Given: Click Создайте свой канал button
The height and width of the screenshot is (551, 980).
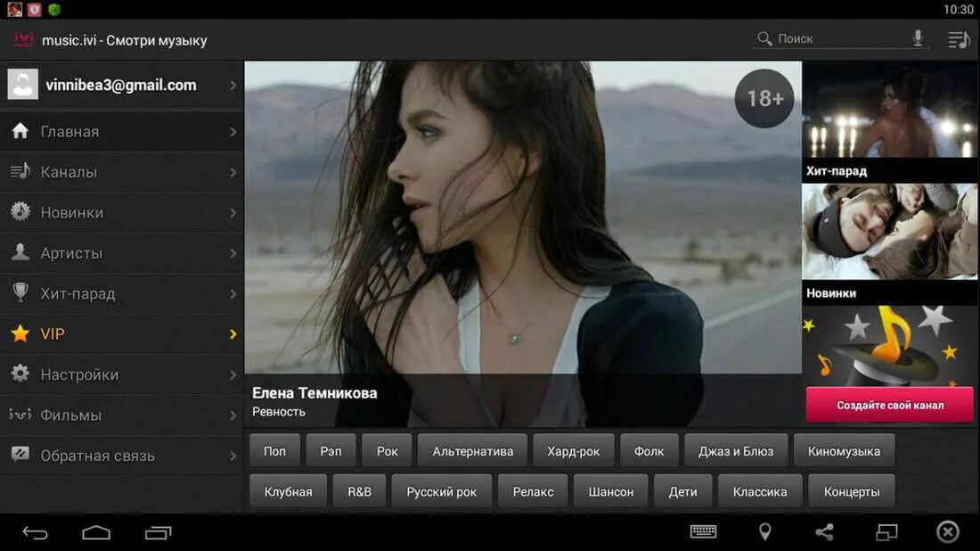Looking at the screenshot, I should point(889,405).
